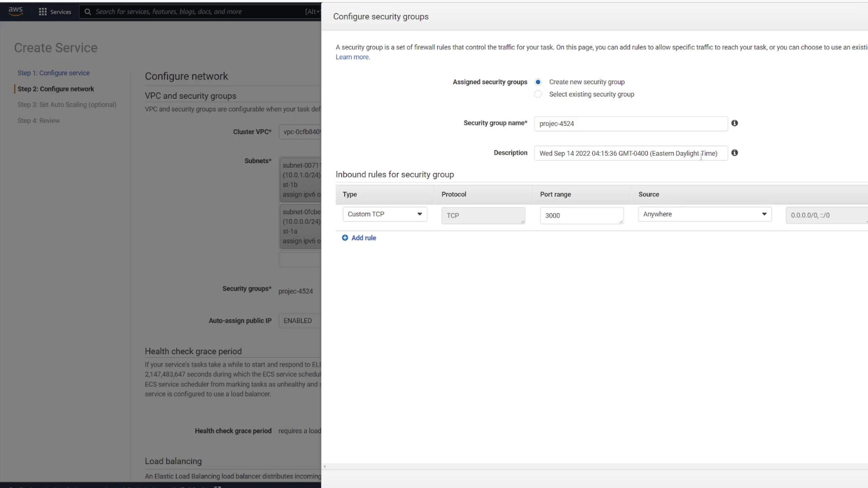Click the AWS logo icon
Screen dimensions: 868x488
pyautogui.click(x=15, y=11)
